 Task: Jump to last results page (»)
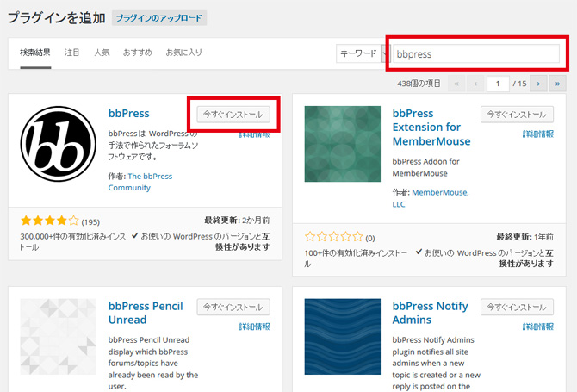557,84
